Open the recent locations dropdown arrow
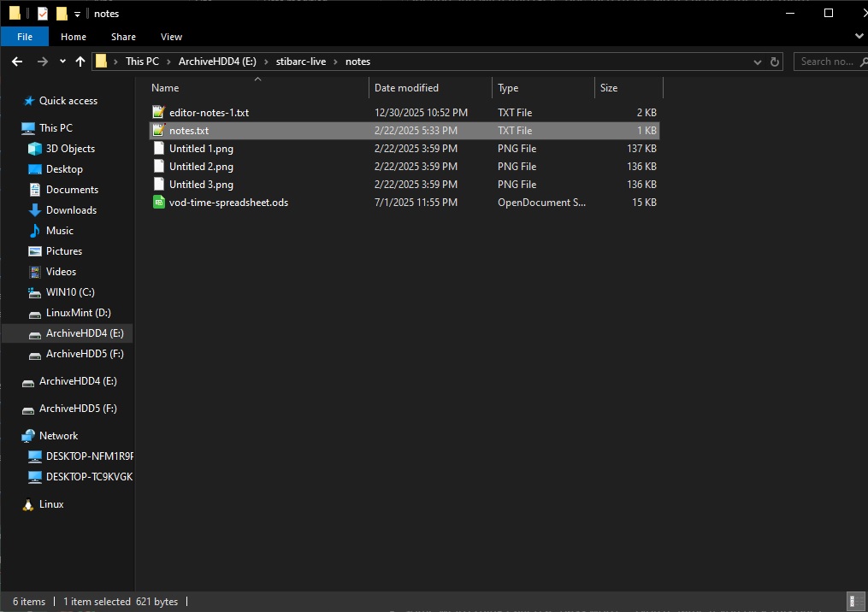The height and width of the screenshot is (612, 868). pyautogui.click(x=62, y=62)
